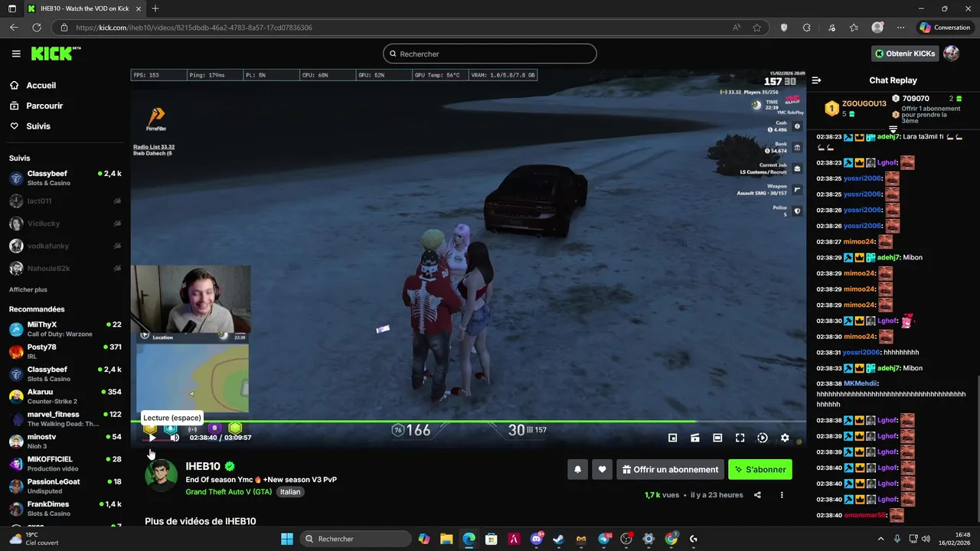The image size is (980, 551).
Task: Open the Accueil home page
Action: [x=33, y=86]
